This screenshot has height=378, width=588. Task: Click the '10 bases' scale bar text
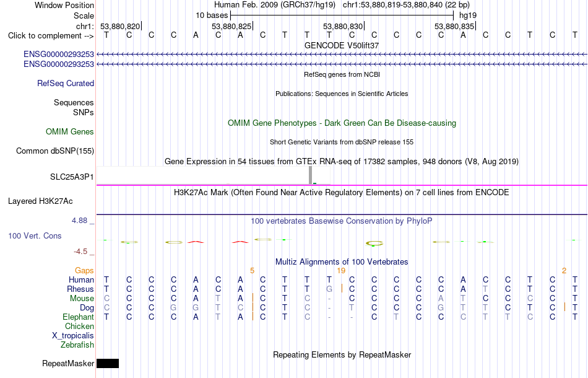pos(212,15)
